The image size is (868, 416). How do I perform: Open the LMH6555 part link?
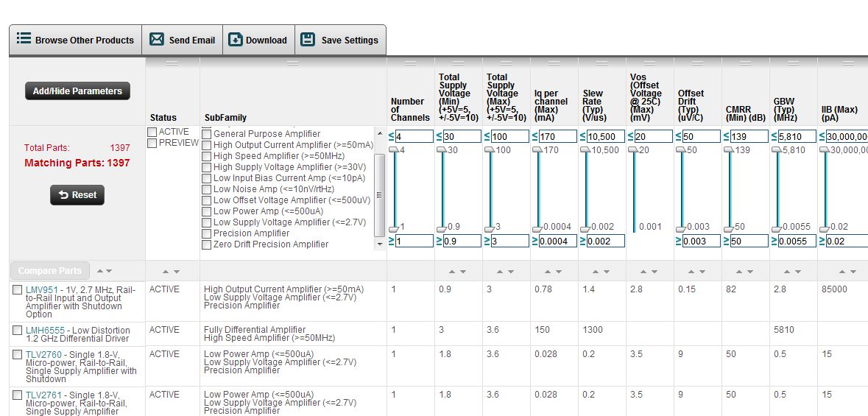pyautogui.click(x=45, y=330)
